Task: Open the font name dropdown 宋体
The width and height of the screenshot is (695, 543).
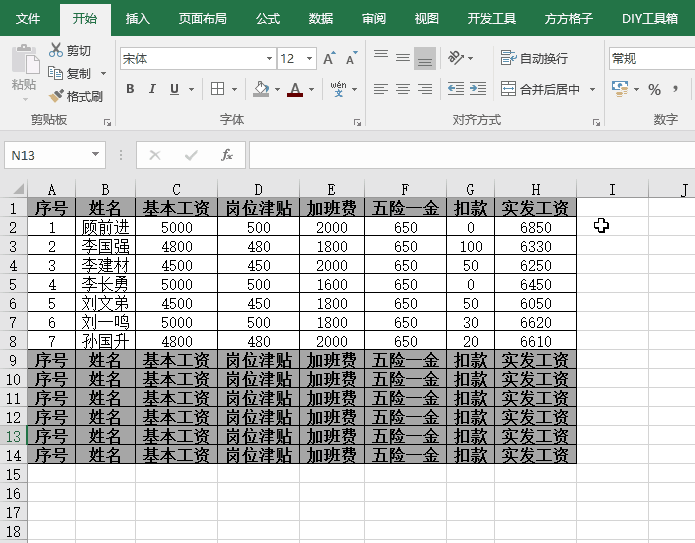Action: point(269,59)
